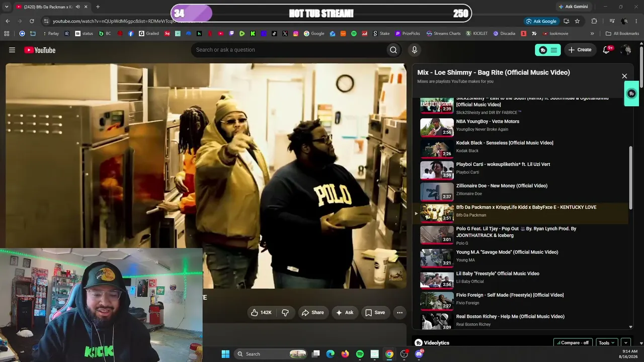Image resolution: width=644 pixels, height=362 pixels.
Task: Reload the page in Chrome
Action: pos(32,21)
